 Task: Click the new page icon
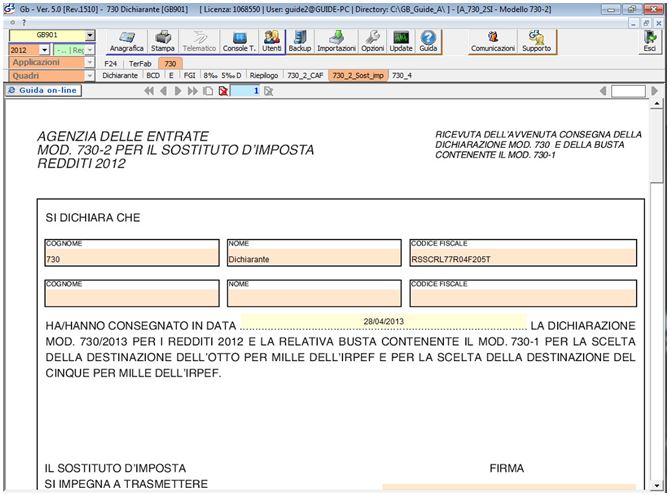pyautogui.click(x=208, y=91)
